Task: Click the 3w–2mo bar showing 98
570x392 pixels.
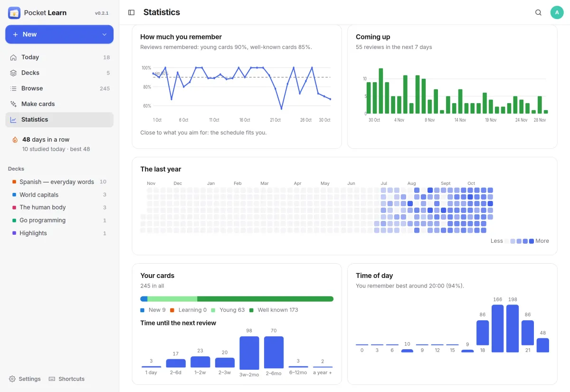Action: click(249, 353)
